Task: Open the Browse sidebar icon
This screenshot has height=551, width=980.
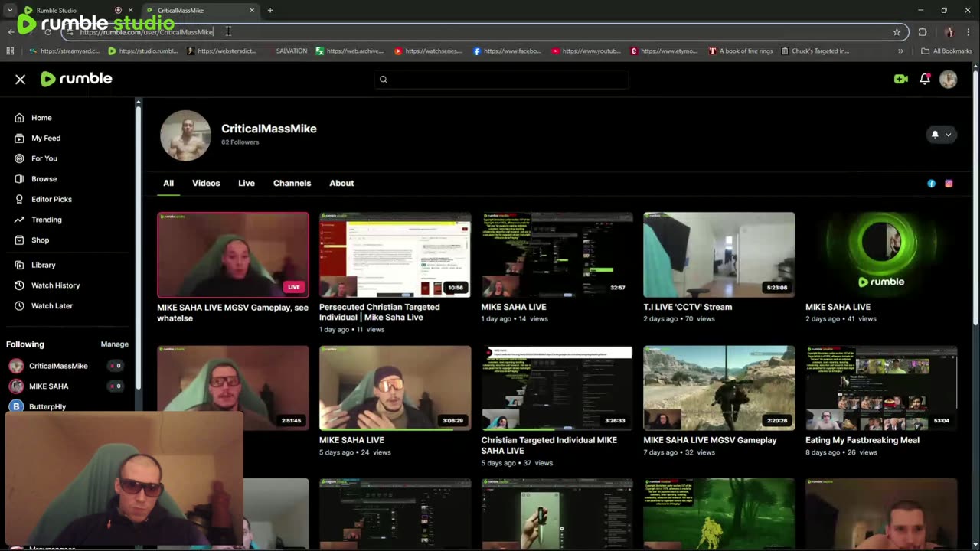Action: point(19,178)
